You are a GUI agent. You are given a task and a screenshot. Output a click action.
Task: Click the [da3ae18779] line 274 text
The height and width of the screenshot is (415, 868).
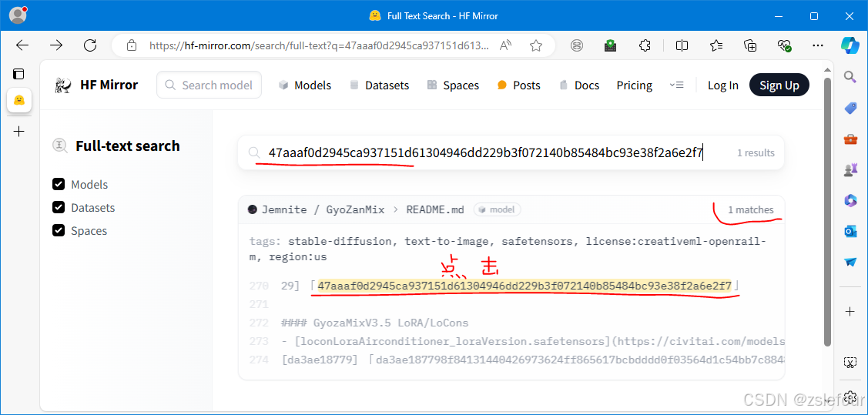point(533,360)
